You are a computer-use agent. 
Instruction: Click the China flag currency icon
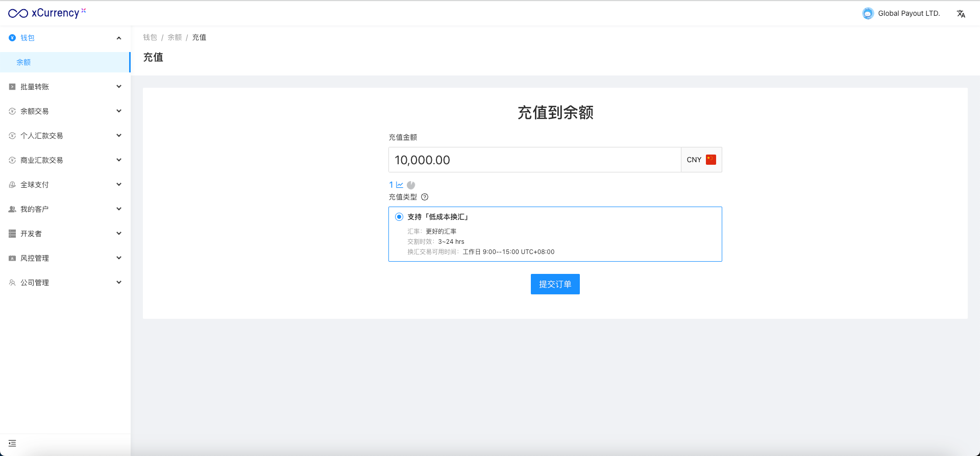tap(711, 160)
